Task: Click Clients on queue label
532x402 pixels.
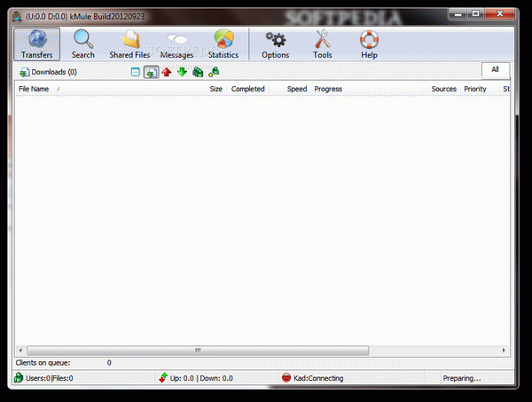Action: (43, 363)
